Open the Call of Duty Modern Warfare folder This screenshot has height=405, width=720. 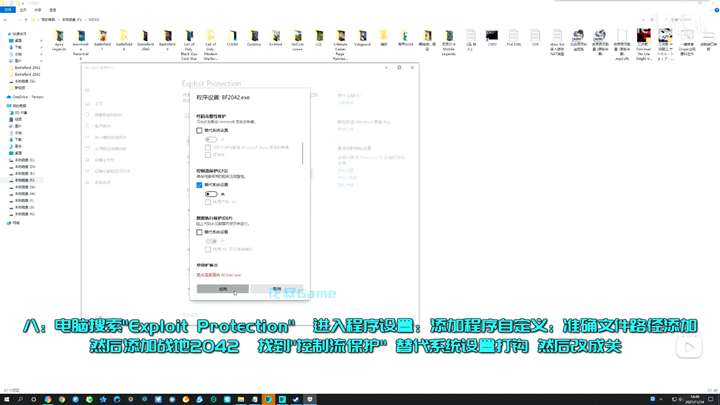(210, 45)
